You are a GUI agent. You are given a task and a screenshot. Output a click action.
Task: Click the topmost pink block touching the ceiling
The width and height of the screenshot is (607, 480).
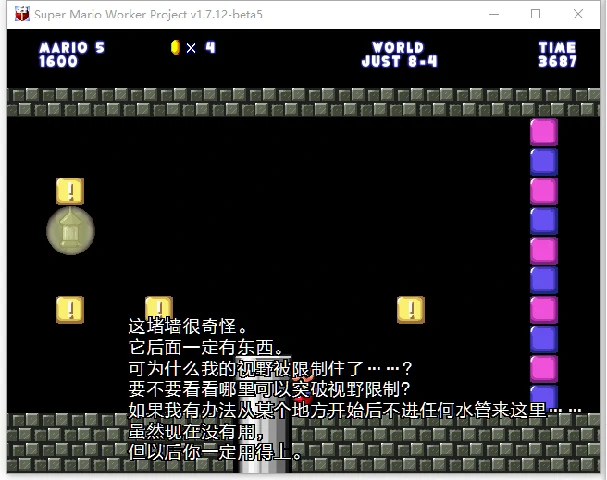(544, 132)
